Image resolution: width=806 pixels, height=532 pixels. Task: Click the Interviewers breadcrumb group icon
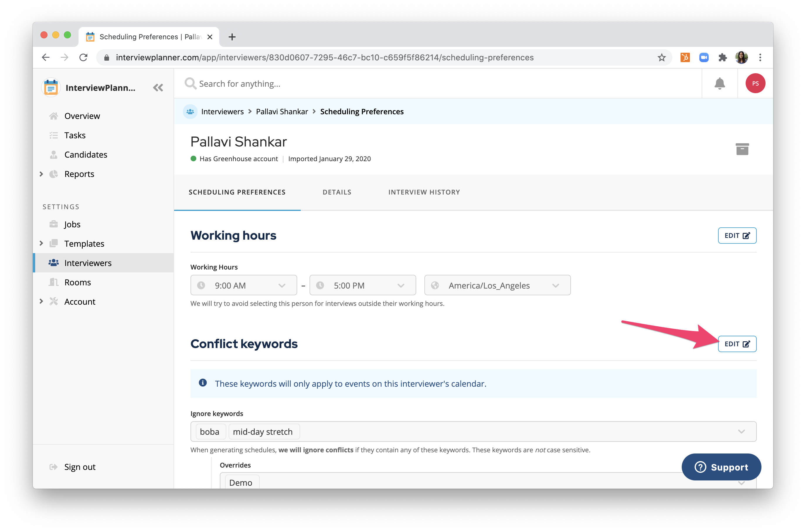[x=190, y=112]
